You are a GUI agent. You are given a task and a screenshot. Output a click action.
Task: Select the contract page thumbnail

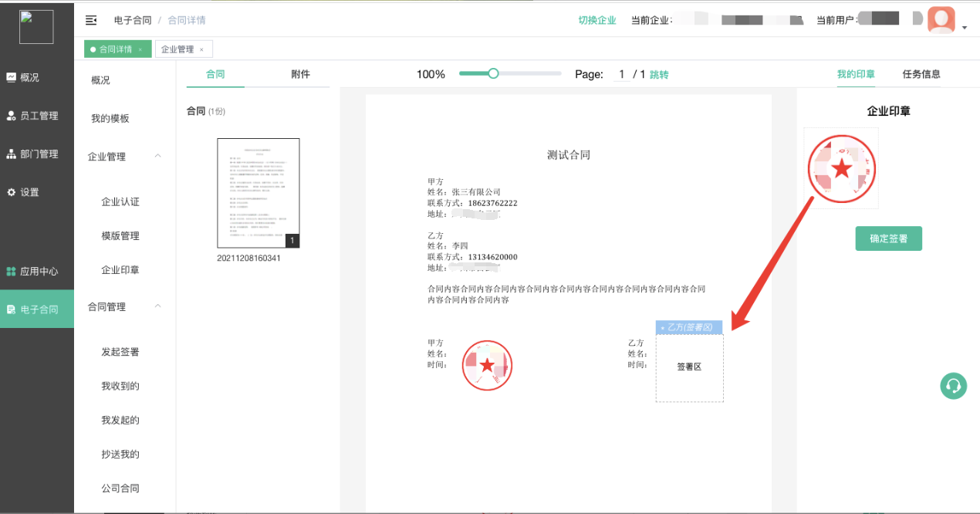click(x=258, y=193)
